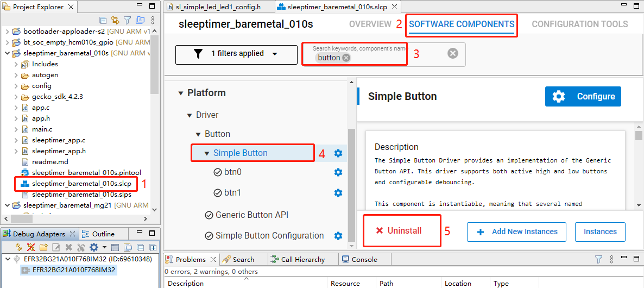Switch to the Configuration Tools tab

pos(579,24)
